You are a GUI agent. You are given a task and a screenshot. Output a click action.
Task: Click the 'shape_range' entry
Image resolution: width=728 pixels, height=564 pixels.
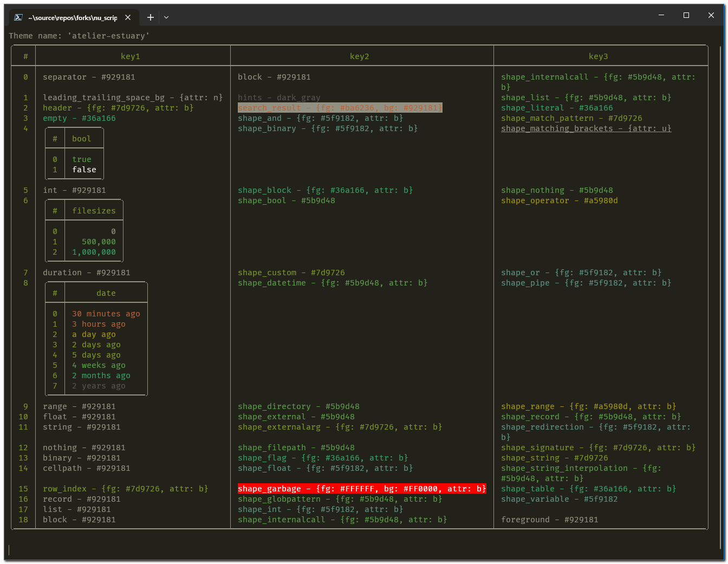[x=589, y=406]
